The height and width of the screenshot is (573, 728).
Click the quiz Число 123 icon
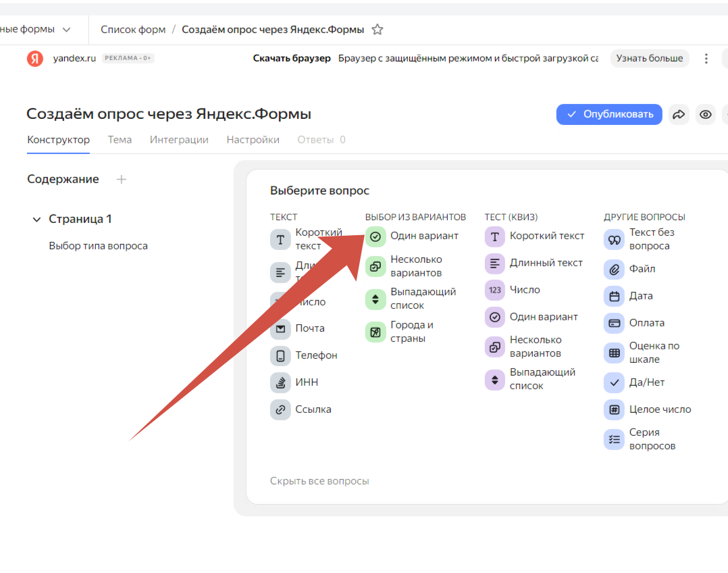[x=495, y=290]
